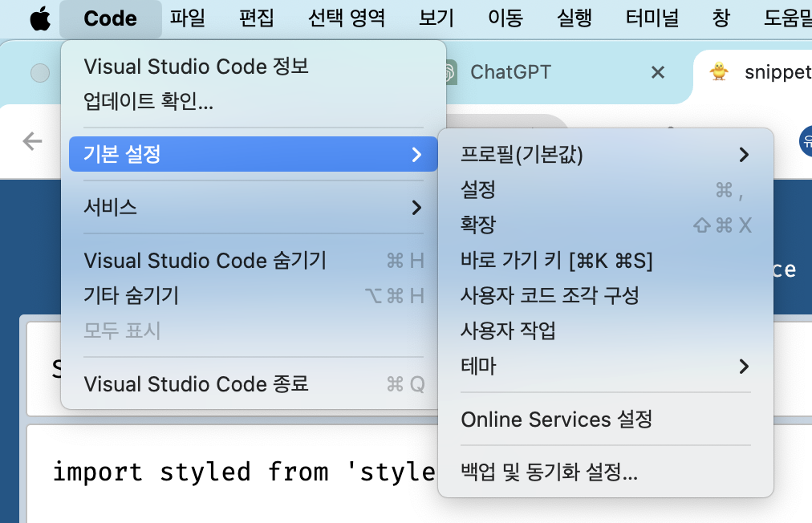Click the chick favicon on snippet tab
This screenshot has height=523, width=812.
[719, 71]
